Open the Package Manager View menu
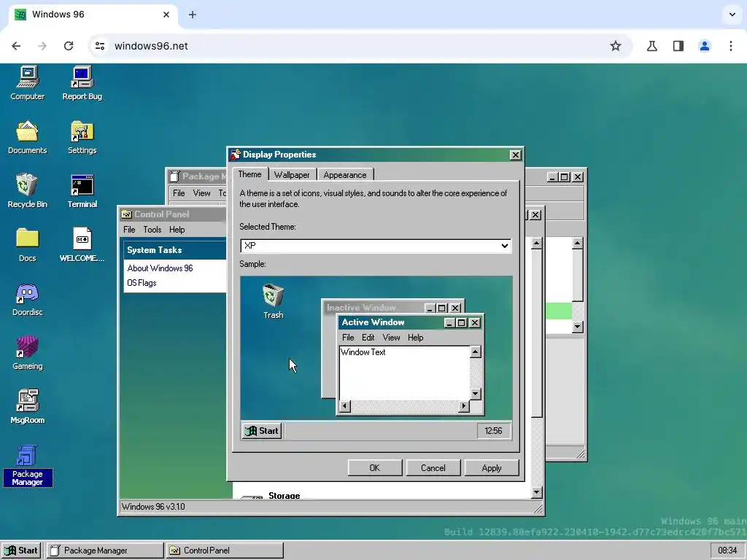 point(201,192)
